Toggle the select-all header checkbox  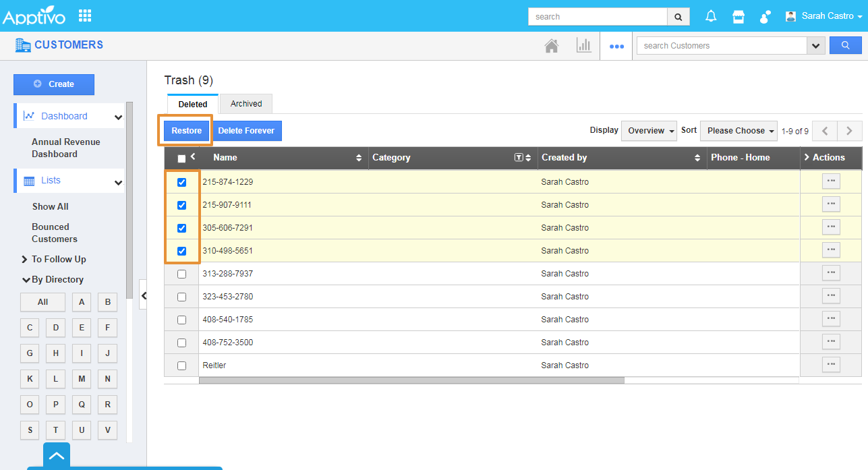[x=181, y=158]
